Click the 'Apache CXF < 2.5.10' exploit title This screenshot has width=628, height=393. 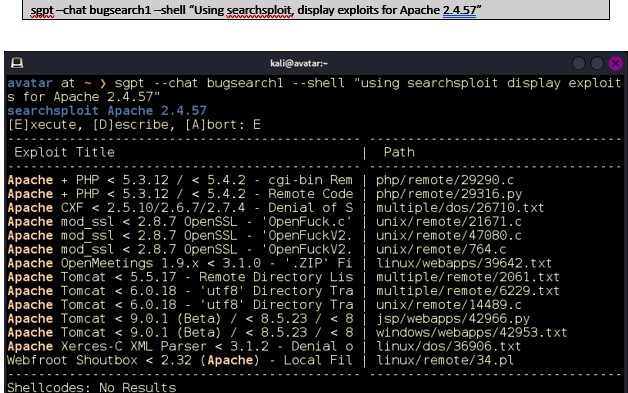tap(180, 208)
